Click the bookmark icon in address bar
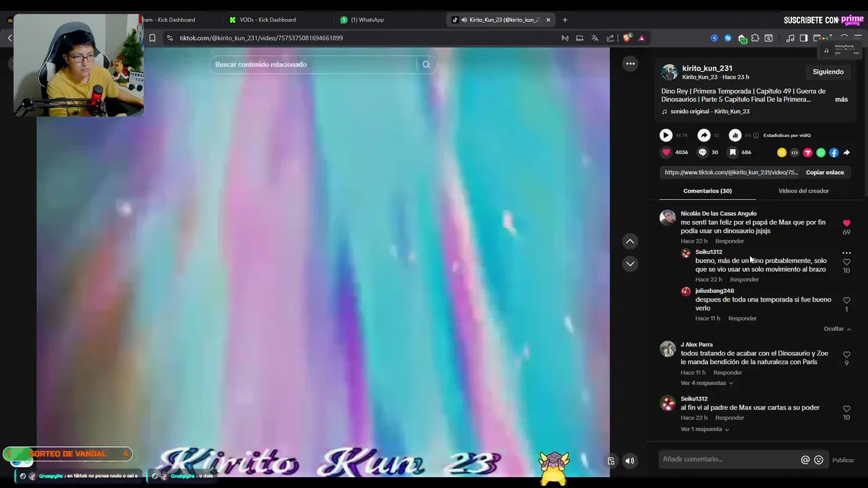This screenshot has height=488, width=868. click(x=152, y=38)
